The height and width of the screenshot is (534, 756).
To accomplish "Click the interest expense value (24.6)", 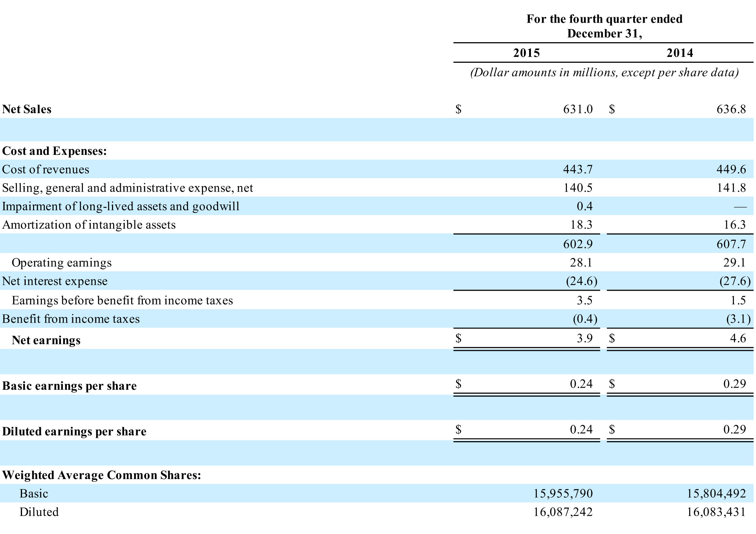I will coord(582,281).
